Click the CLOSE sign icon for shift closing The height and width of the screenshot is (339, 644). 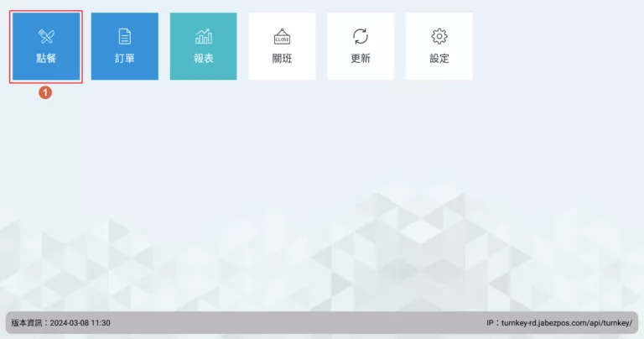coord(282,36)
